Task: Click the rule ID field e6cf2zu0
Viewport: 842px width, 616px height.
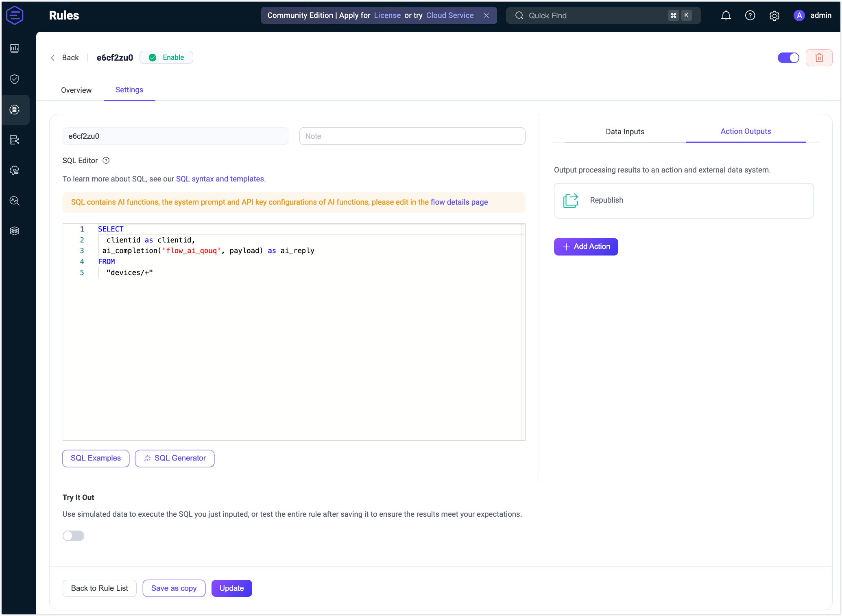Action: [x=175, y=136]
